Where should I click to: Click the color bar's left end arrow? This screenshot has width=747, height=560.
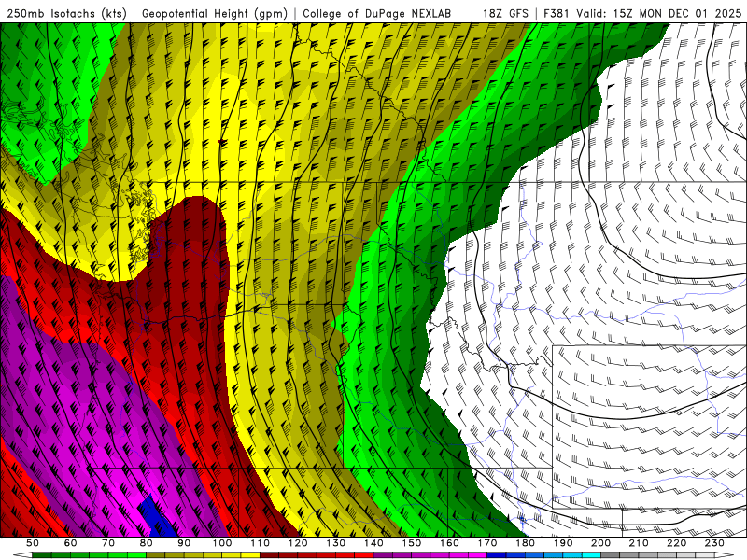point(22,555)
